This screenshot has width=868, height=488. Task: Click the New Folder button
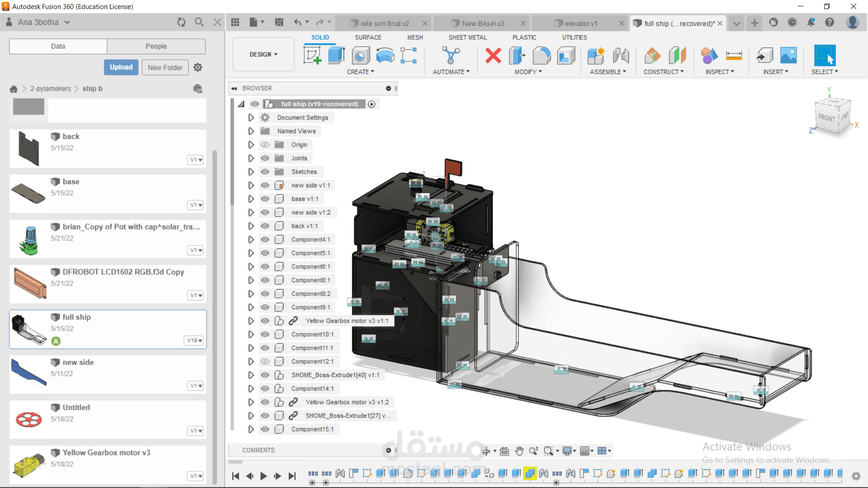[x=165, y=67]
